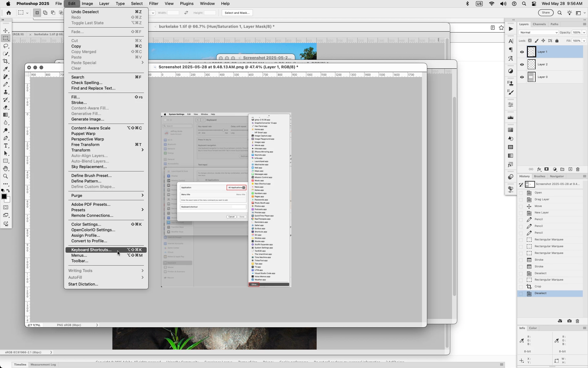Click the Select and Mask... button
The height and width of the screenshot is (368, 588).
237,13
